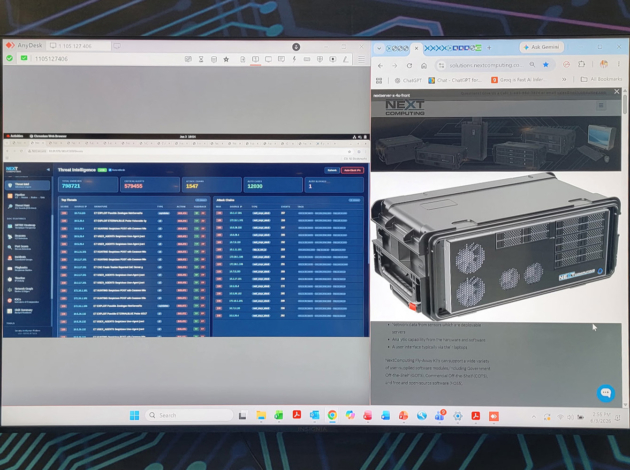Click the NextComputing logo on webpage
This screenshot has height=470, width=630.
(405, 107)
